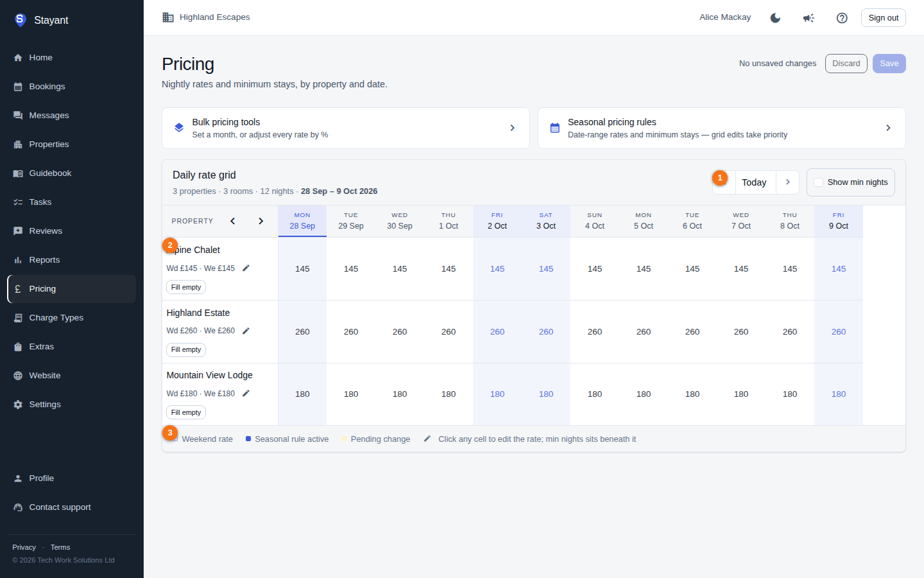The height and width of the screenshot is (578, 924).
Task: Click the Stayant logo icon
Action: tap(20, 20)
